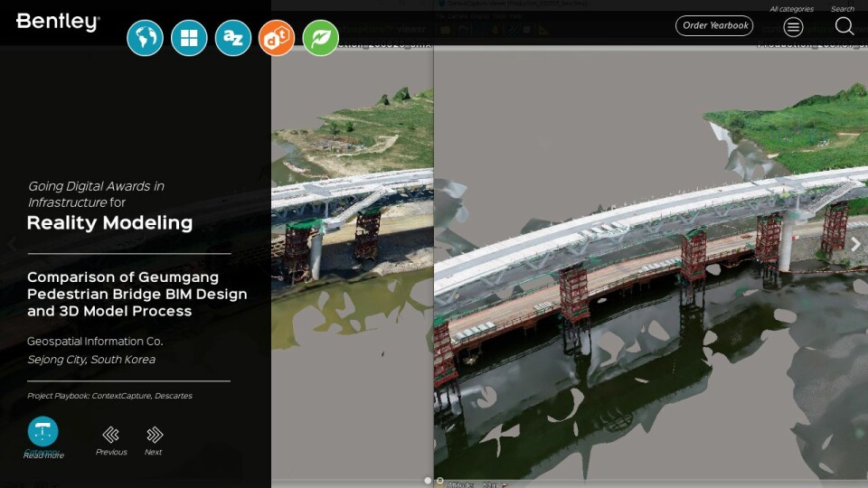Click the Comparison of Geumgang Pedestrian Bridge title

(137, 294)
